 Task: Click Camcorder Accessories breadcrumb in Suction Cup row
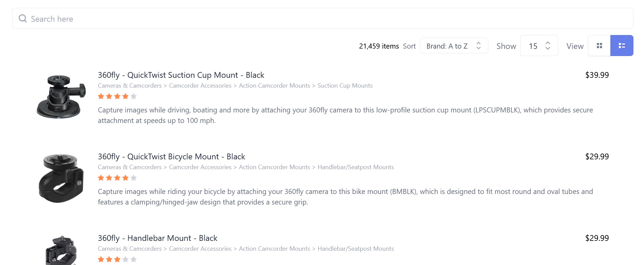click(200, 86)
